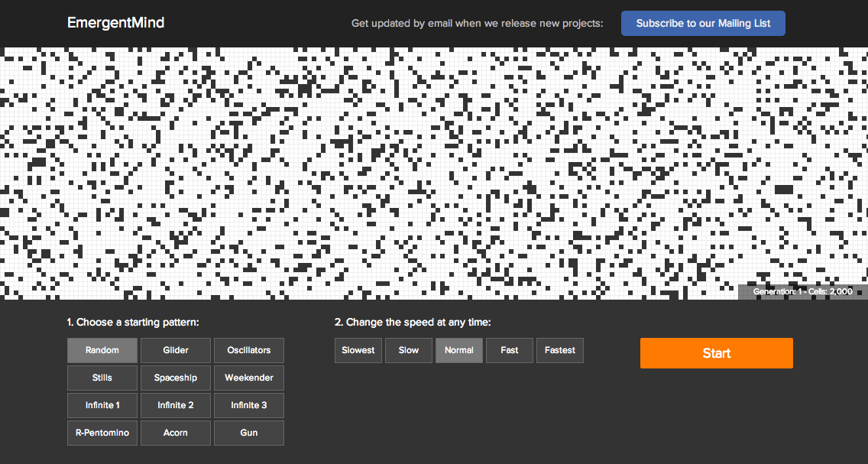Image resolution: width=868 pixels, height=464 pixels.
Task: Load the Infinite 3 pattern
Action: click(x=249, y=405)
